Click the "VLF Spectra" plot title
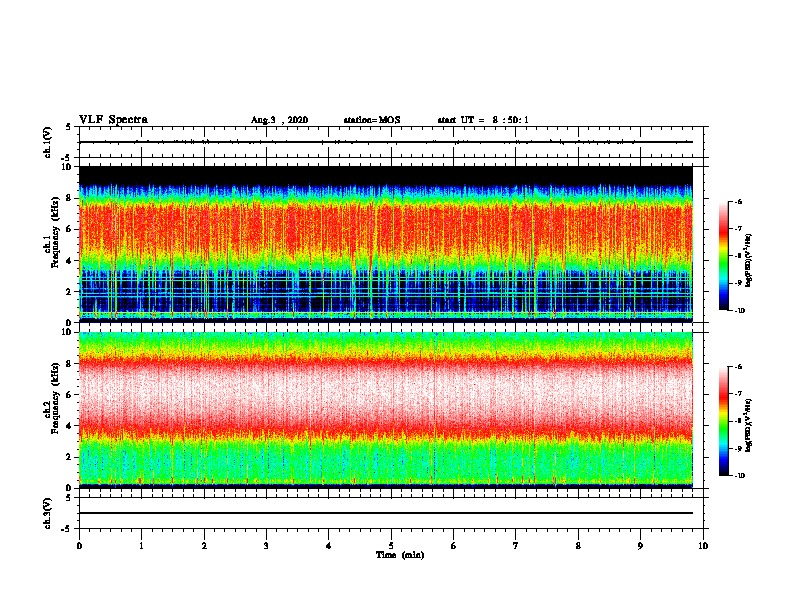 coord(113,120)
